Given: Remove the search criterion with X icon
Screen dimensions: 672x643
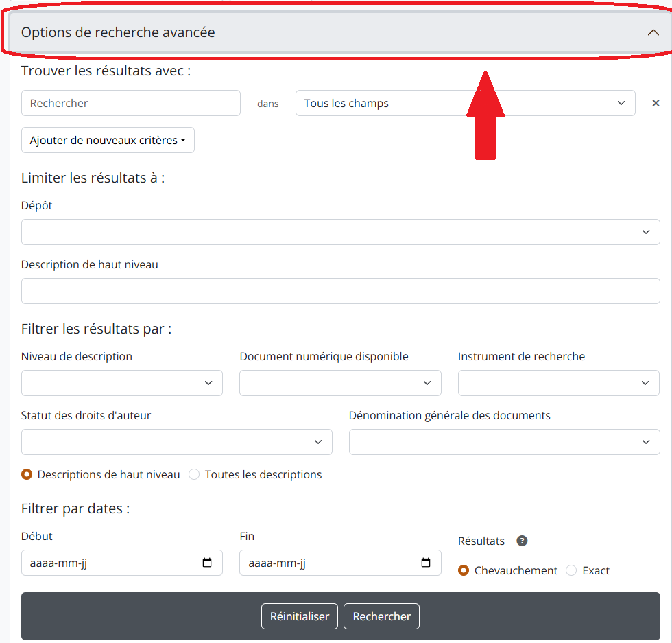Looking at the screenshot, I should coord(655,103).
